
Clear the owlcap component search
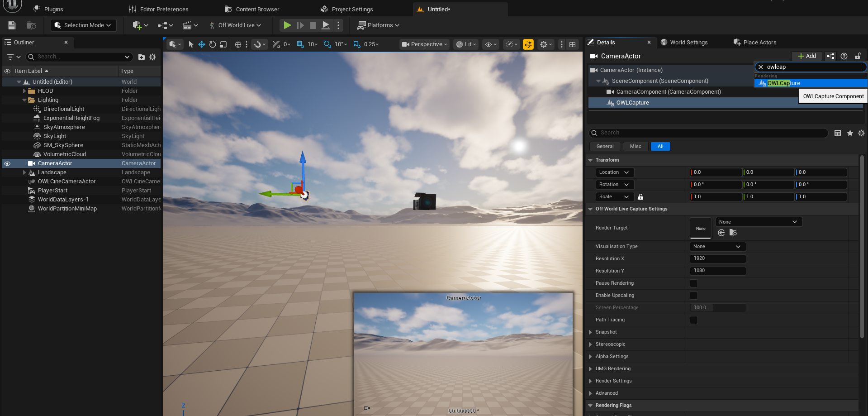coord(761,67)
